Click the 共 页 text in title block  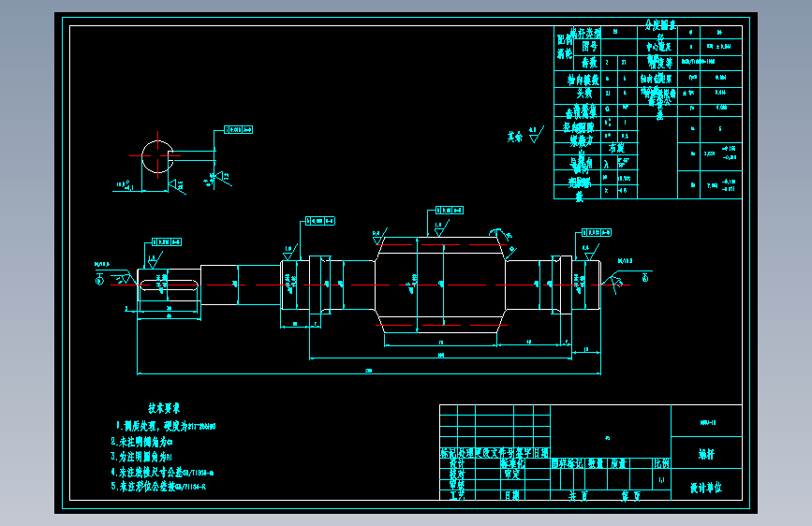point(578,496)
